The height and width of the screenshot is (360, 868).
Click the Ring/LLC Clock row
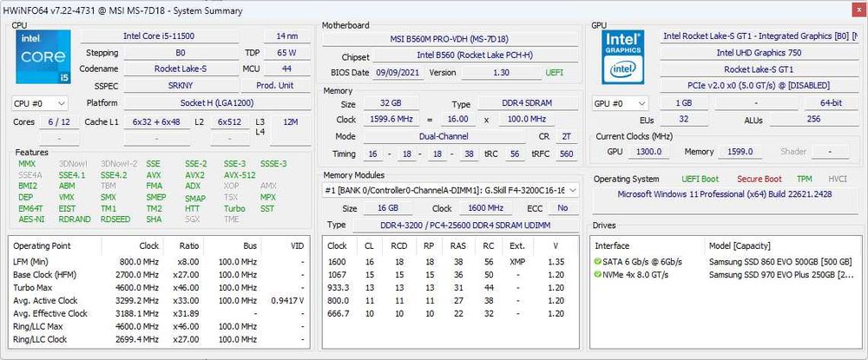click(160, 339)
